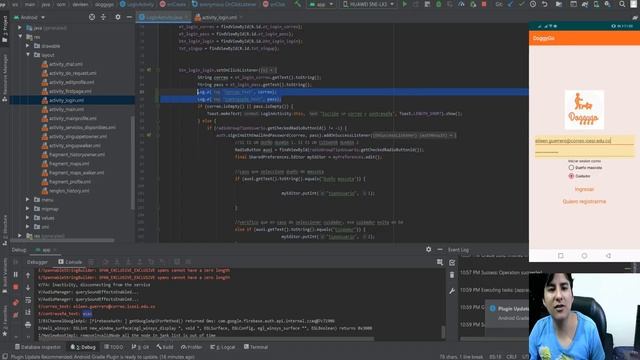The image size is (640, 360).
Task: Open the Profiler tool window tab
Action: tap(191, 347)
